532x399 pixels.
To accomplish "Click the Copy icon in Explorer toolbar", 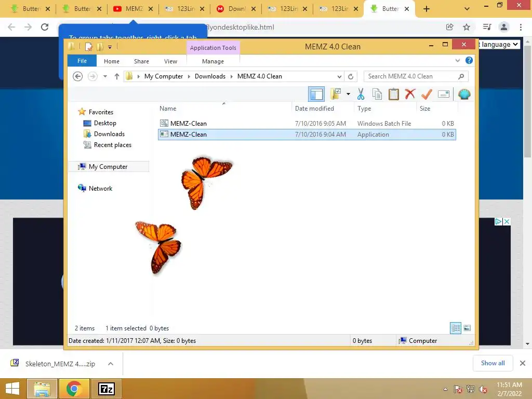I will point(377,94).
